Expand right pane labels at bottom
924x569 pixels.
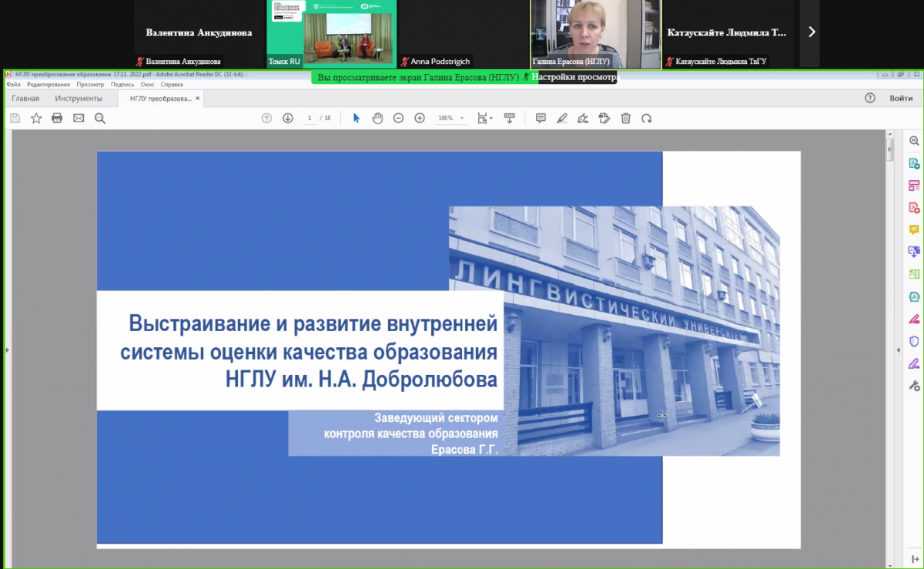[914, 558]
